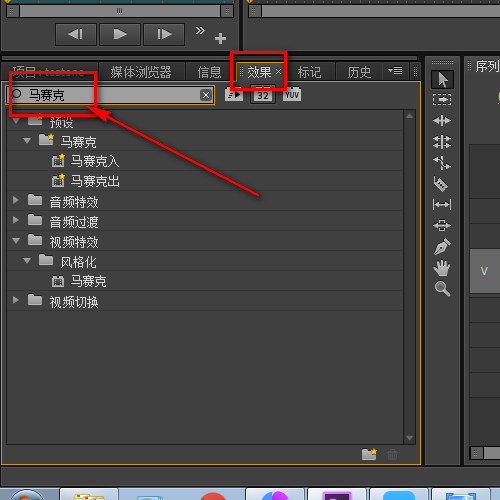The image size is (500, 500).
Task: Select the Selection arrow tool
Action: pyautogui.click(x=442, y=80)
